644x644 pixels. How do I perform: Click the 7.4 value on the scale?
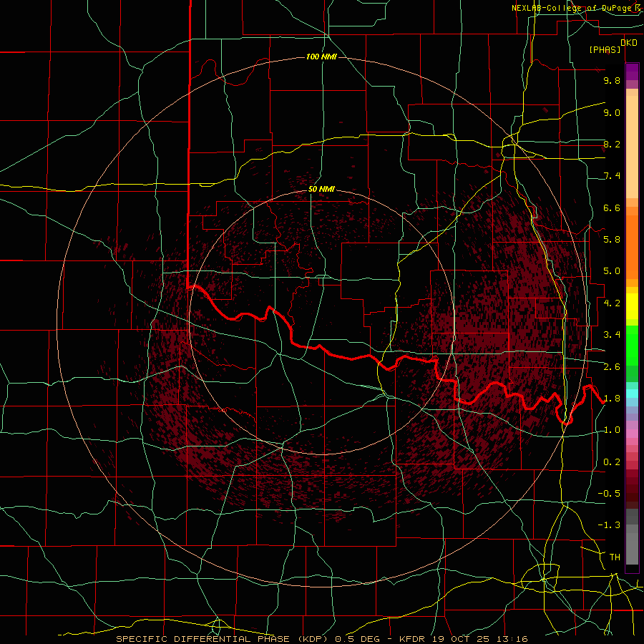coord(612,176)
